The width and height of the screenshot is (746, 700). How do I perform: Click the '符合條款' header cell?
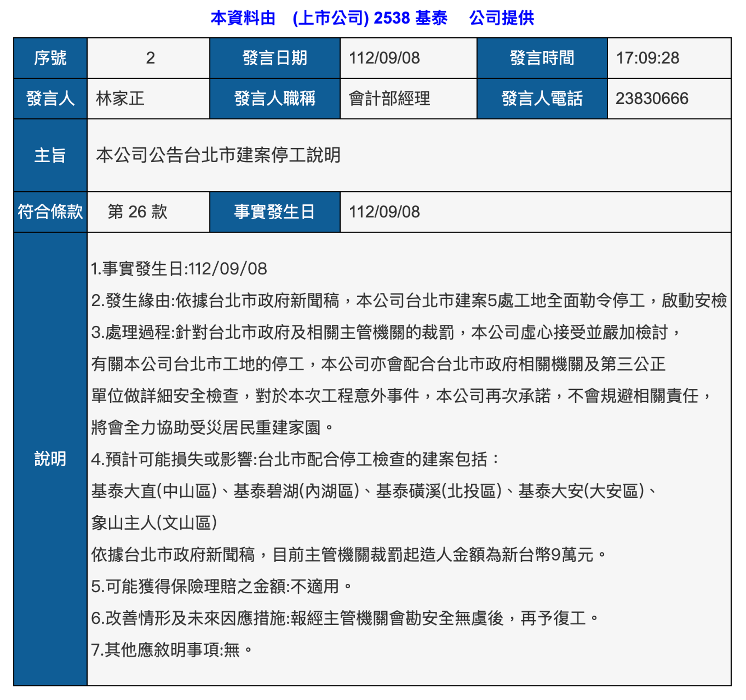[x=50, y=212]
